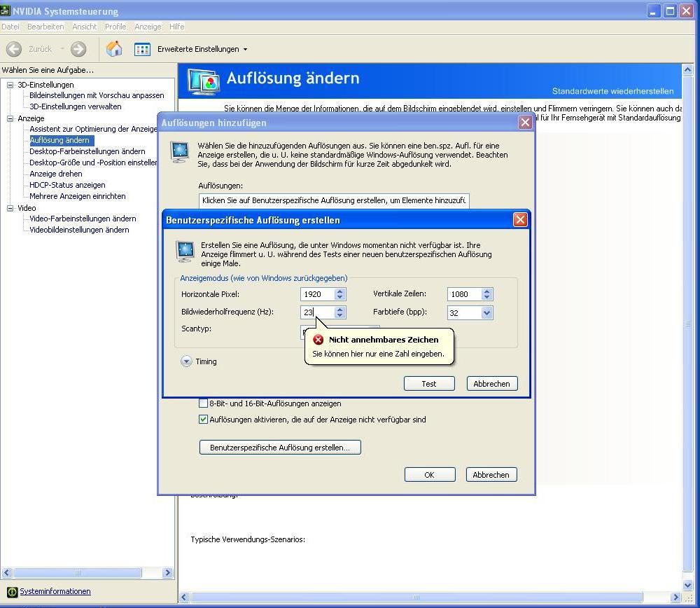Screen dimensions: 700x608
Task: Click the Bildwiederholfrequenz input field
Action: [x=317, y=312]
